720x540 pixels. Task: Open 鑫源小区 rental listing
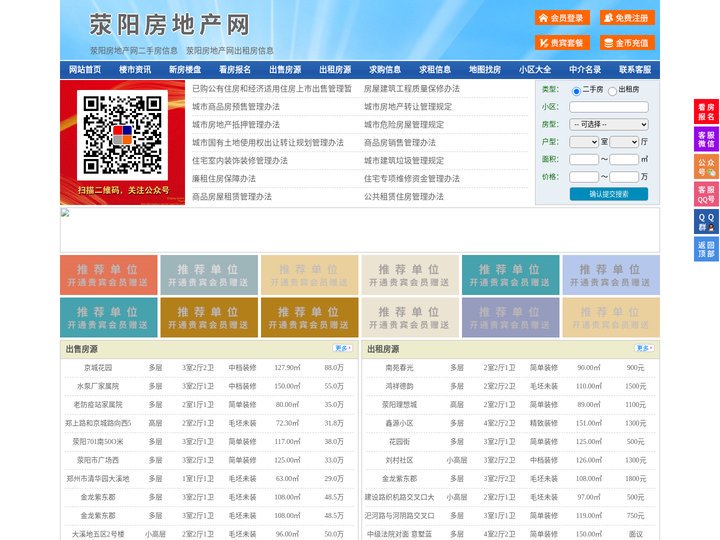pos(399,423)
